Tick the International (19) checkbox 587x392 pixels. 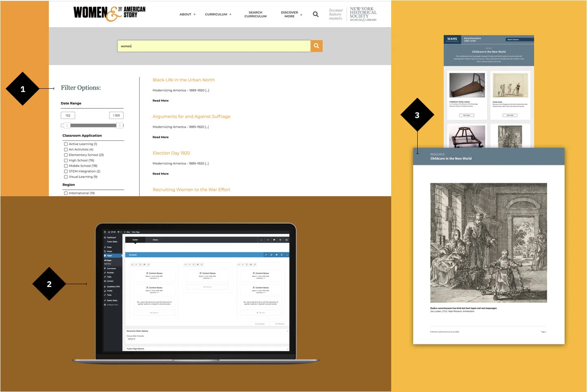(66, 193)
